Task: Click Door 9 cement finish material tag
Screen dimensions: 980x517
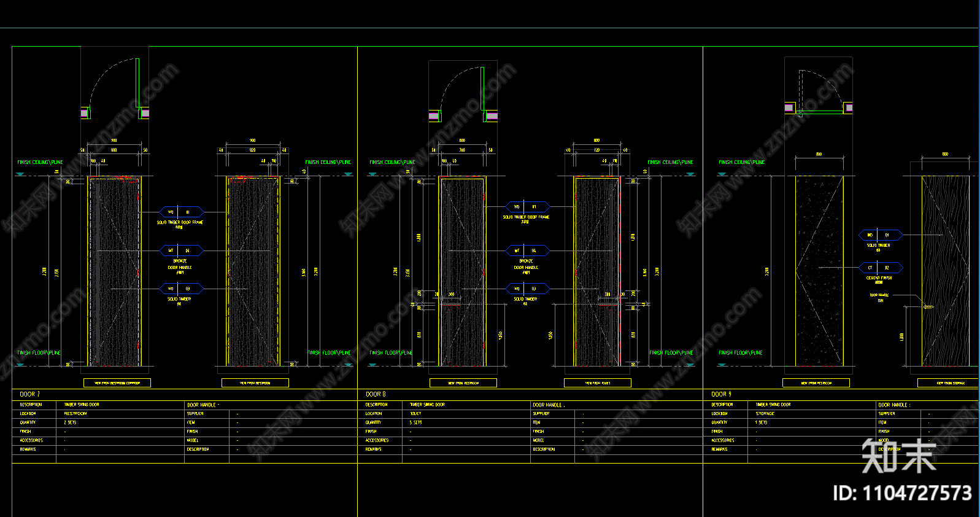Action: click(879, 268)
